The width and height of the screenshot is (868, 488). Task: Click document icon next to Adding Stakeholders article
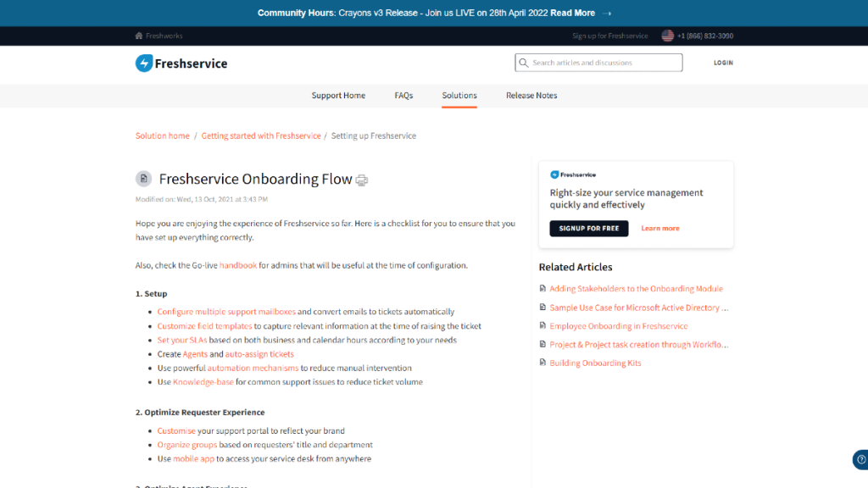click(542, 288)
